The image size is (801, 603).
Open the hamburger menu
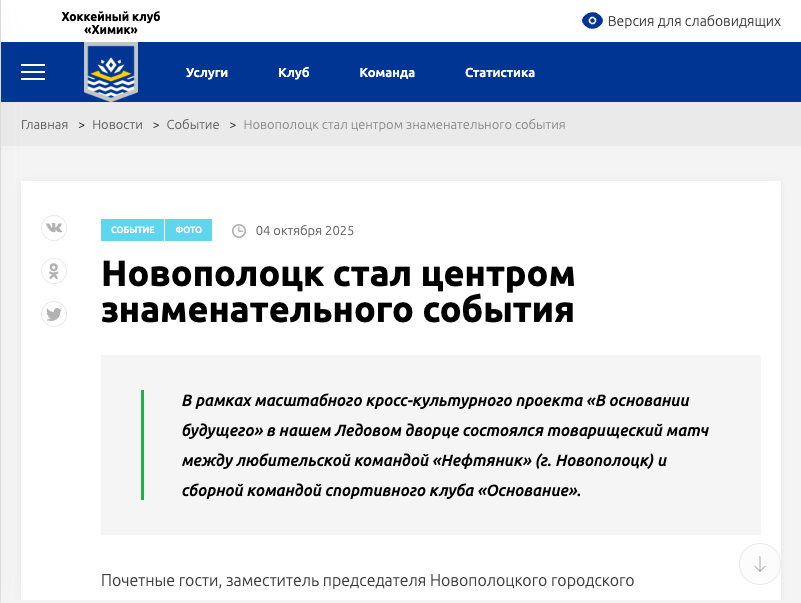(x=33, y=72)
